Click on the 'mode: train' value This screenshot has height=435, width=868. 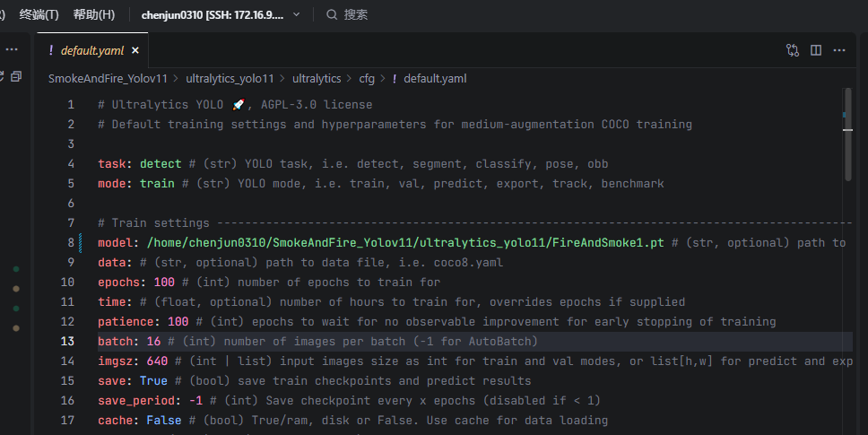[157, 183]
